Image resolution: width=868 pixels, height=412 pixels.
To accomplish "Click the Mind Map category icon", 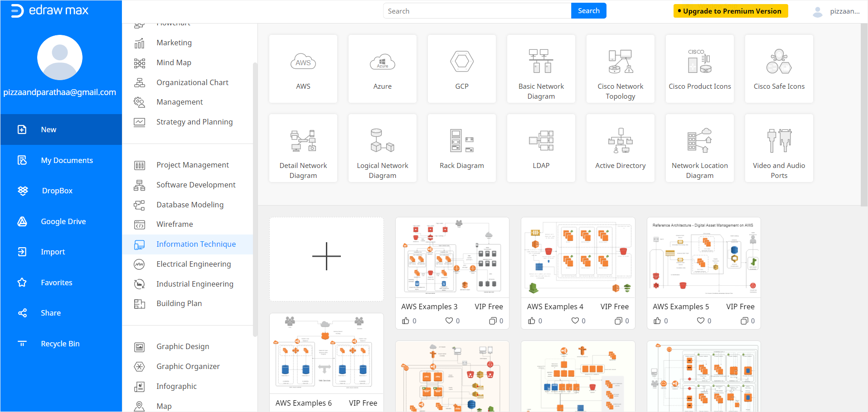I will tap(139, 63).
